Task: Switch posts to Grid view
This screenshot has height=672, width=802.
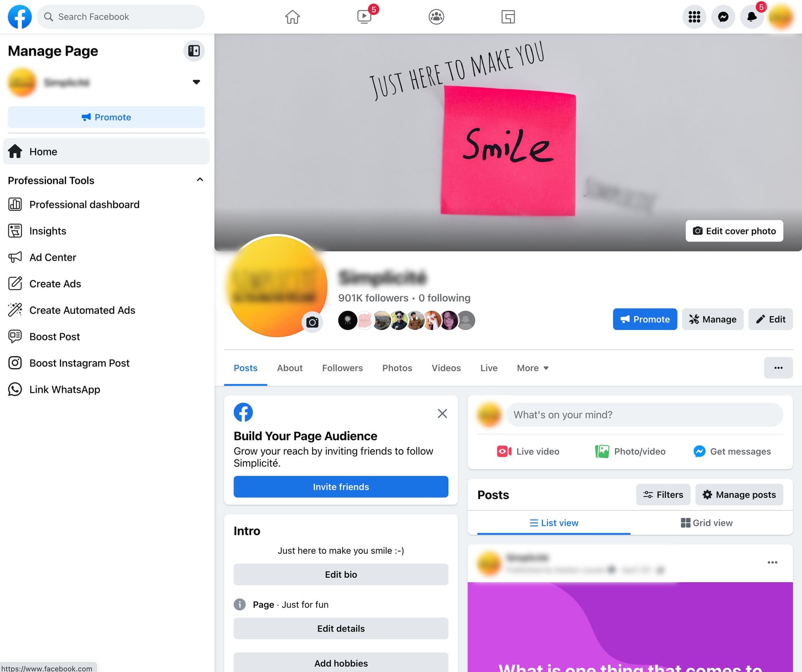Action: (x=706, y=523)
